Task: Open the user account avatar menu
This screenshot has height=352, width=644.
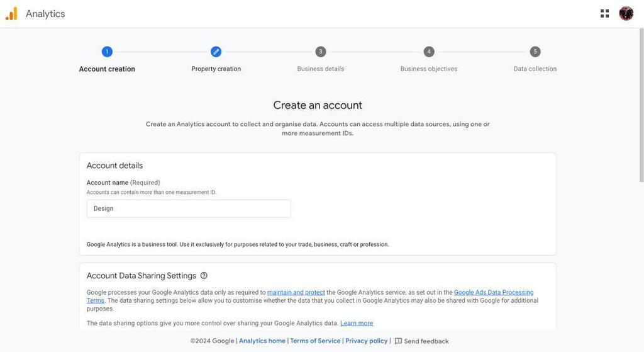Action: [626, 13]
